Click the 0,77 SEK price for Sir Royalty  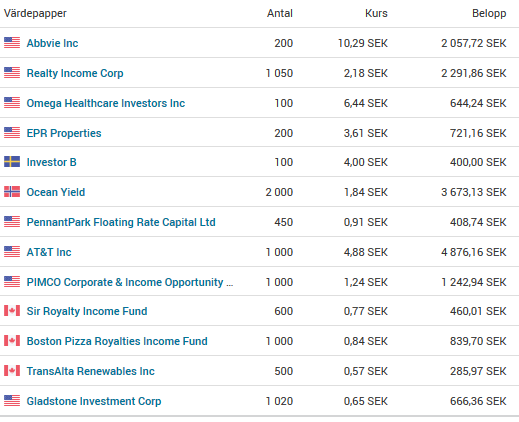pos(366,311)
